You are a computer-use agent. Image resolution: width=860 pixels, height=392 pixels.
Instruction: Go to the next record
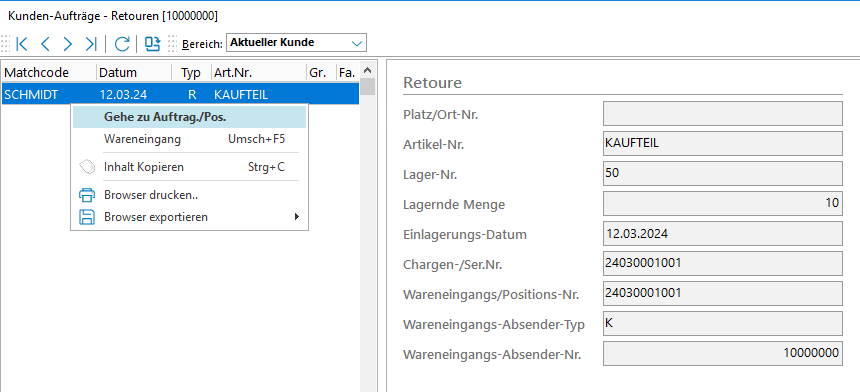click(x=67, y=44)
